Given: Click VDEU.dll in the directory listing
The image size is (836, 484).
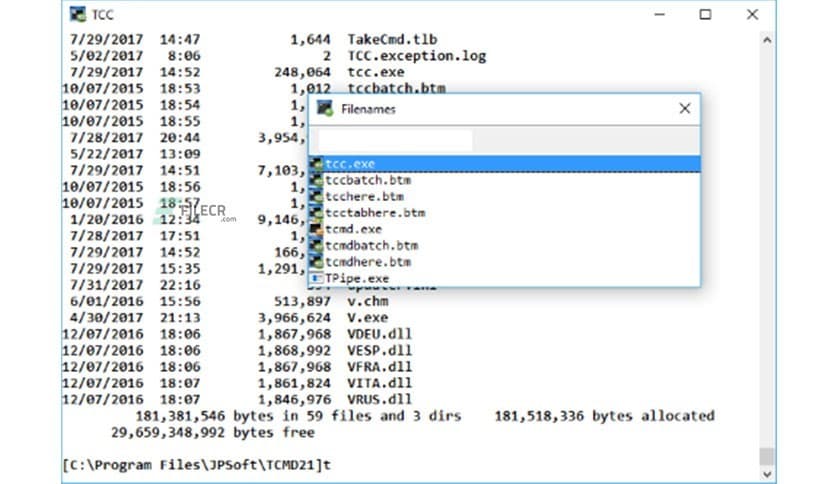Looking at the screenshot, I should (380, 334).
